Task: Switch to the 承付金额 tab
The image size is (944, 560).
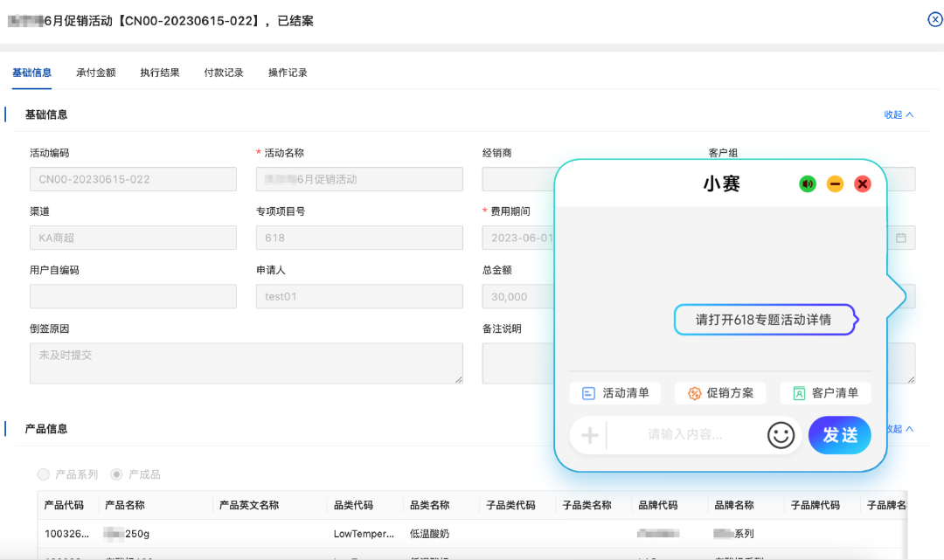Action: point(95,73)
